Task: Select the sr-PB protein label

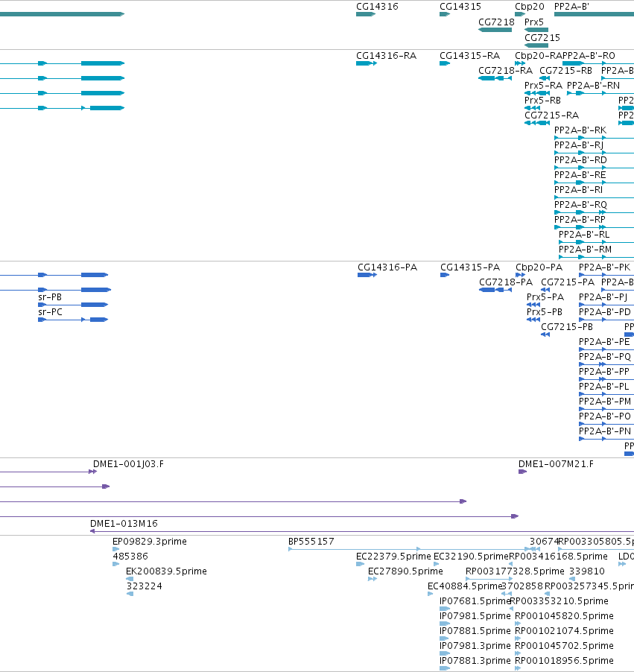Action: pos(50,297)
